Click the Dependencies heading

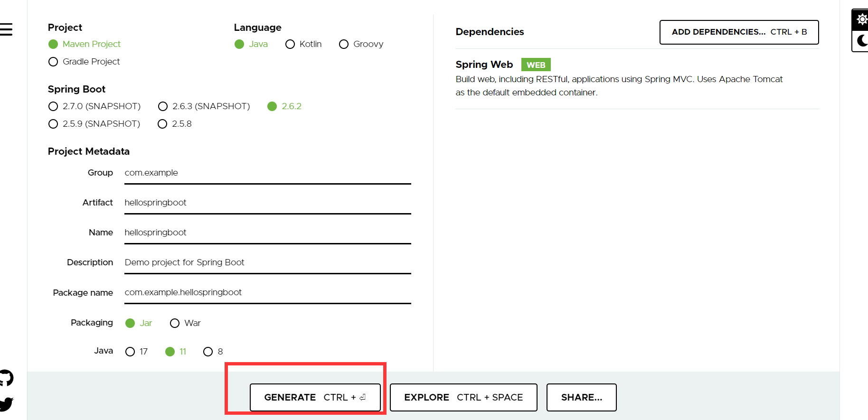pyautogui.click(x=490, y=32)
